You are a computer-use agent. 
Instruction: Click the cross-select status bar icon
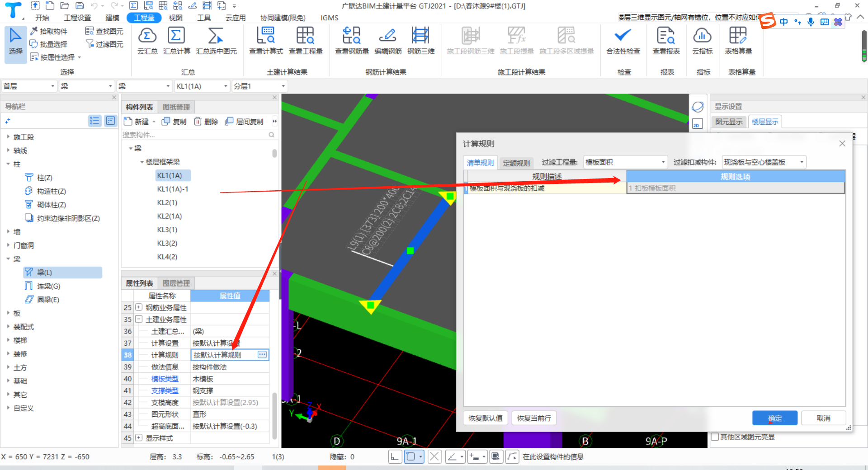434,456
